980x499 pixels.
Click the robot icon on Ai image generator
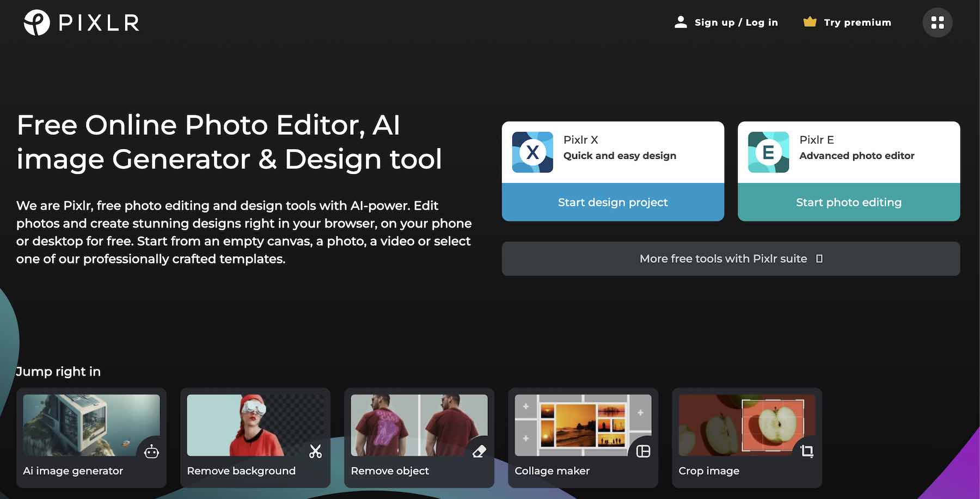point(151,451)
